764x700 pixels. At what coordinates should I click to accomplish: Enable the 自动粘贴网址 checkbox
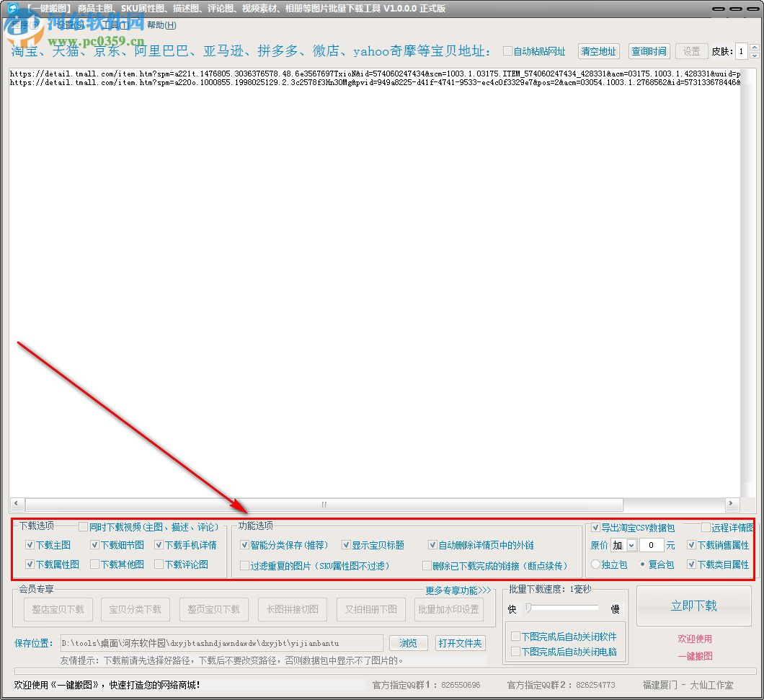(507, 50)
